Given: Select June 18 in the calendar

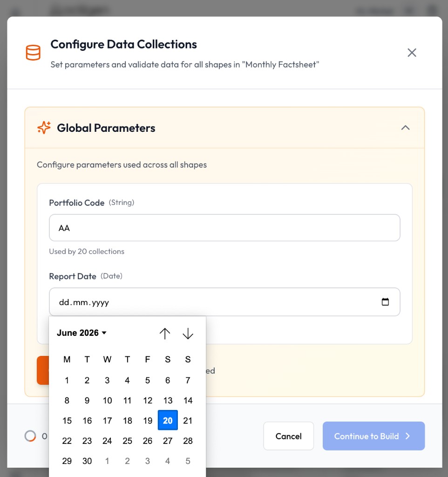Looking at the screenshot, I should pyautogui.click(x=128, y=421).
